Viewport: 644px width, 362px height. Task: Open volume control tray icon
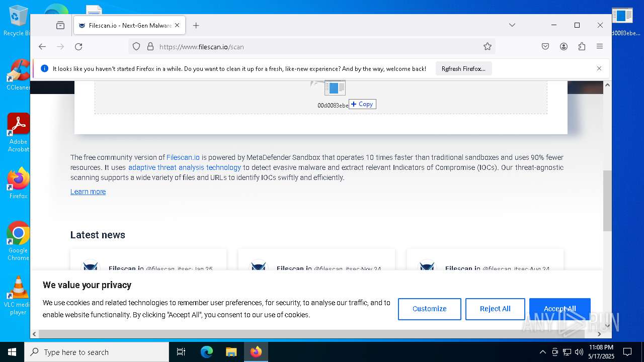(579, 352)
